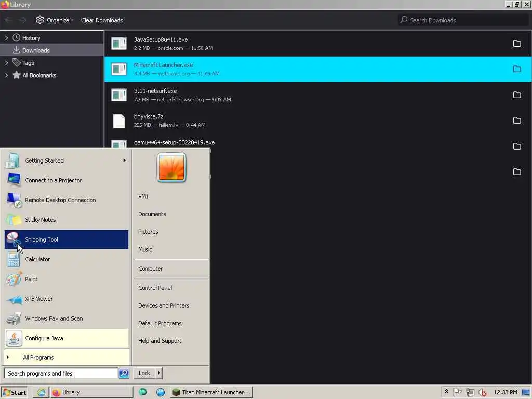Launch the Snipping Tool
This screenshot has width=532, height=399.
click(66, 239)
